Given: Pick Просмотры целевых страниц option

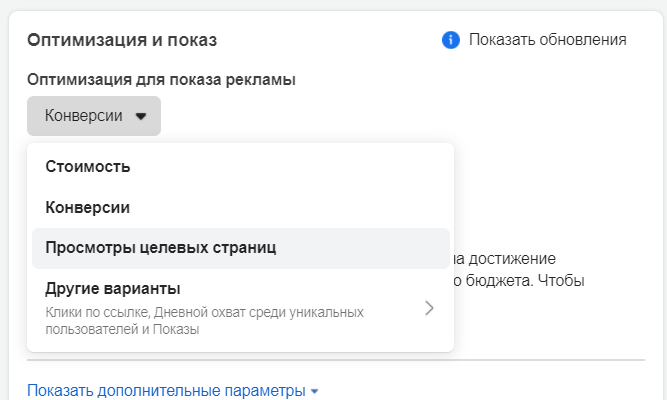Looking at the screenshot, I should [x=160, y=247].
